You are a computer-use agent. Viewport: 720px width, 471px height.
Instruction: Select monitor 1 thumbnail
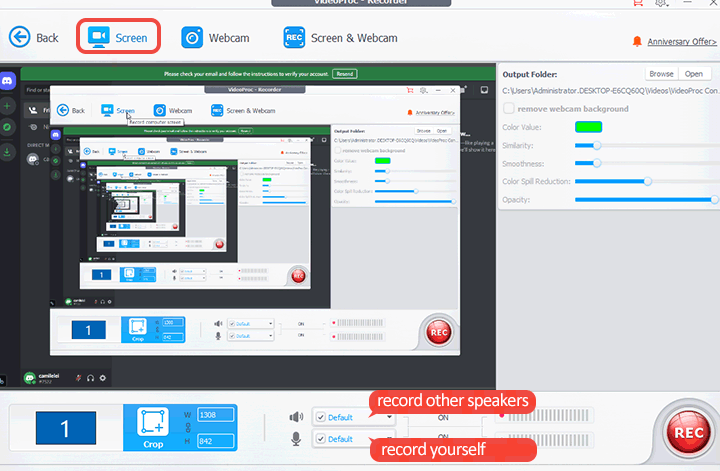pyautogui.click(x=66, y=428)
